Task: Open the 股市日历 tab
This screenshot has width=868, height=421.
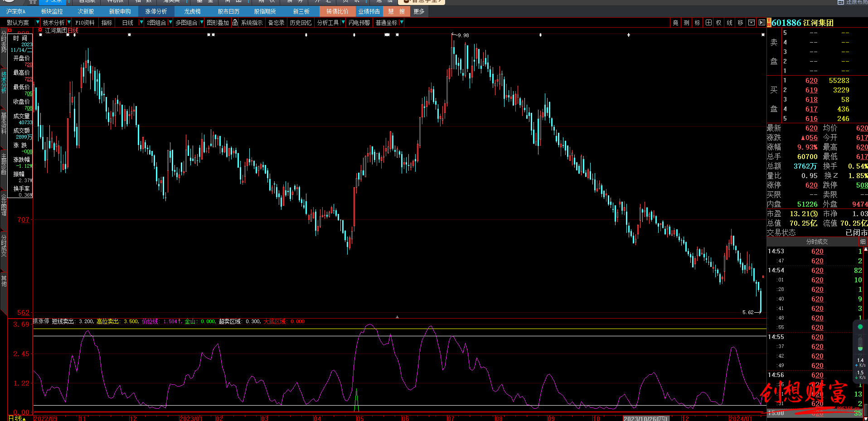Action: (228, 11)
